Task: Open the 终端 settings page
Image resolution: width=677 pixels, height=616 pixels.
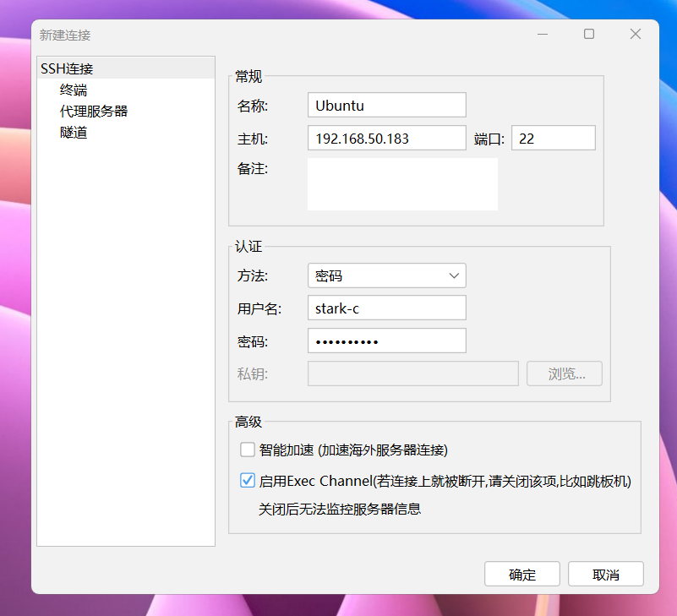Action: tap(74, 90)
